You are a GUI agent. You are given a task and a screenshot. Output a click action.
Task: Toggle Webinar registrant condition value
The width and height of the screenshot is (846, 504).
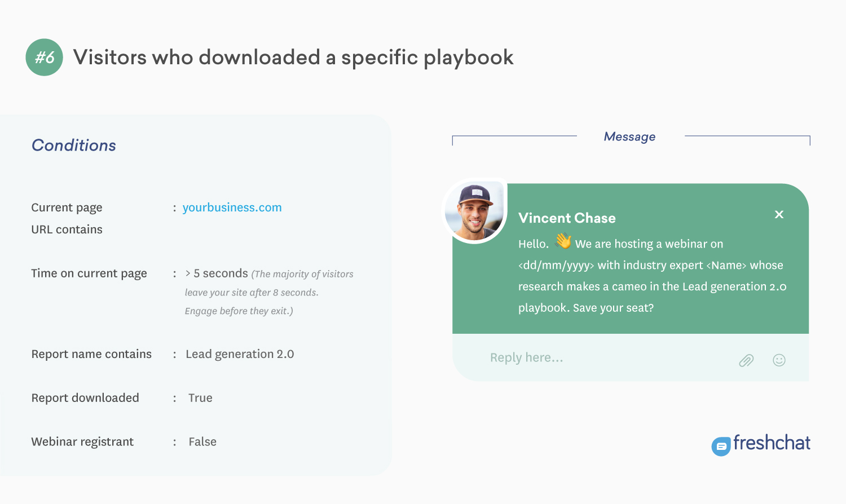203,441
